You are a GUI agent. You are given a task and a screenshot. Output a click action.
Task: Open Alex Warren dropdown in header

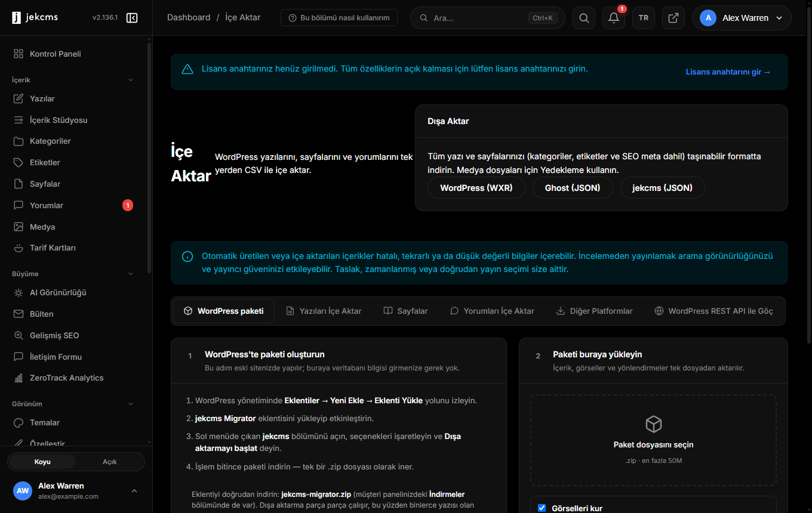[742, 18]
